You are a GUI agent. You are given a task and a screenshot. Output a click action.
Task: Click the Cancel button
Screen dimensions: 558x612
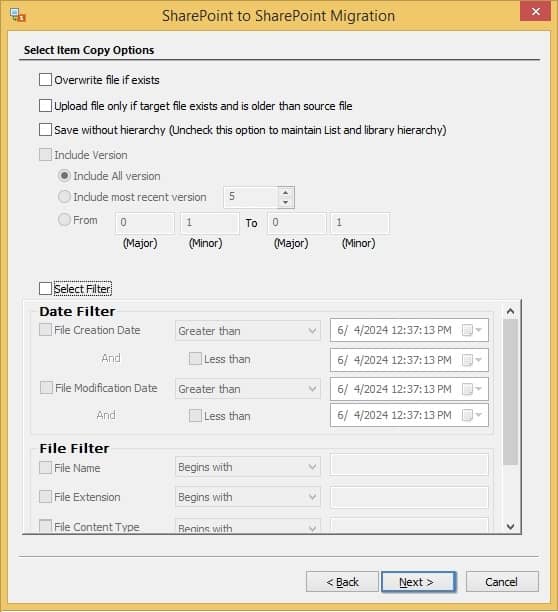click(x=502, y=582)
